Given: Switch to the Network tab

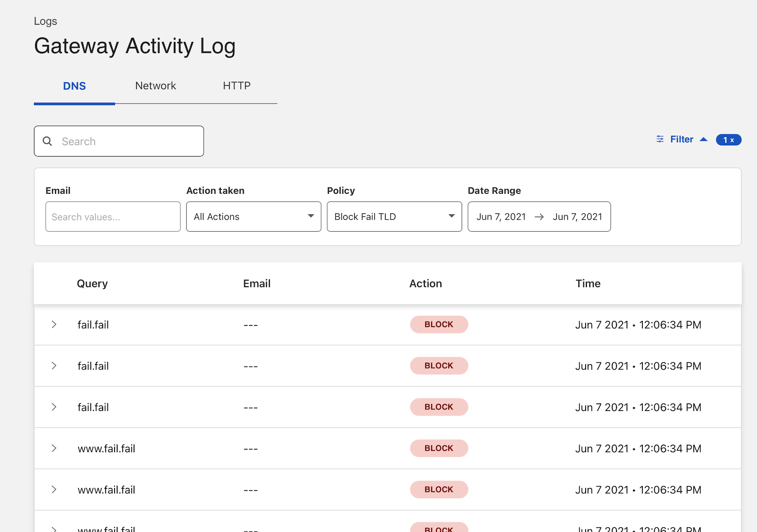Looking at the screenshot, I should click(155, 86).
